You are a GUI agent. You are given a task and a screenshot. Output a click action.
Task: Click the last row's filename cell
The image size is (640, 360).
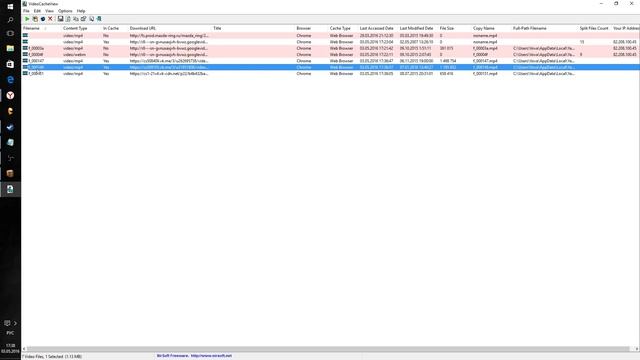[x=36, y=73]
